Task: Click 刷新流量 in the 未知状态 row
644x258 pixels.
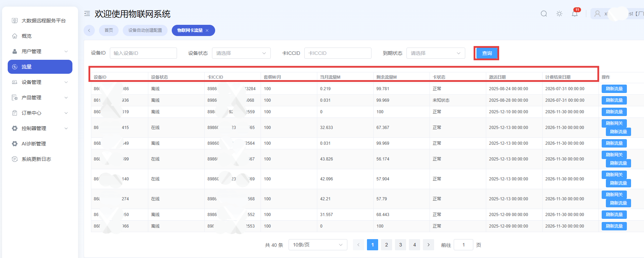Action: click(614, 100)
